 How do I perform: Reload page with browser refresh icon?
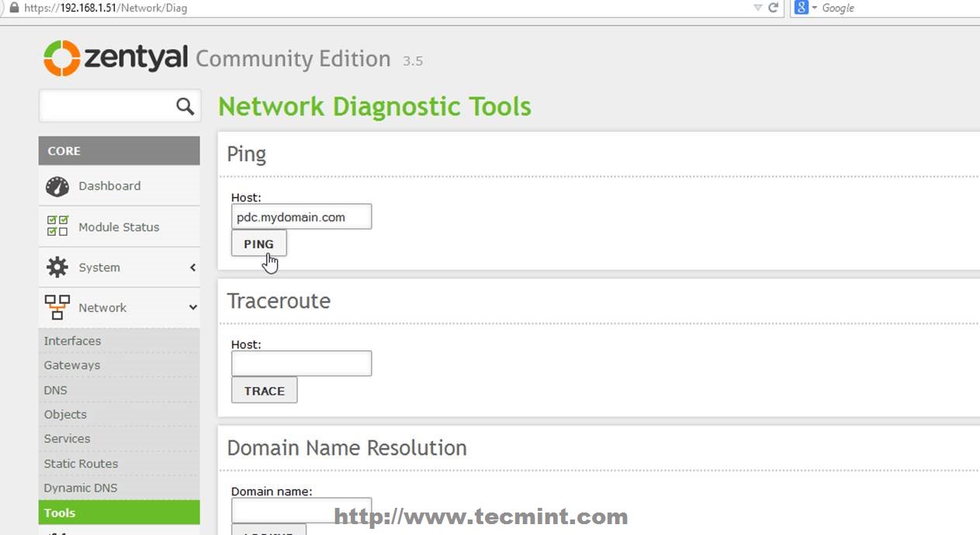pos(773,8)
